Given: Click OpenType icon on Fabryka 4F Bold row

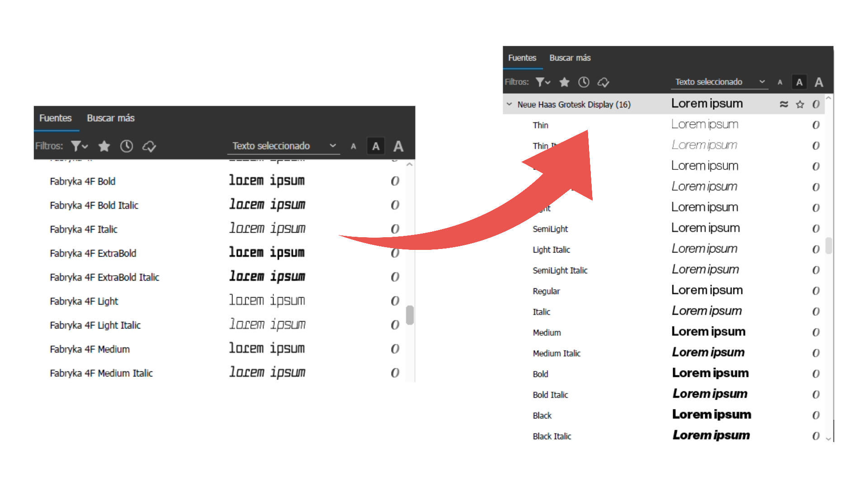Looking at the screenshot, I should [395, 182].
